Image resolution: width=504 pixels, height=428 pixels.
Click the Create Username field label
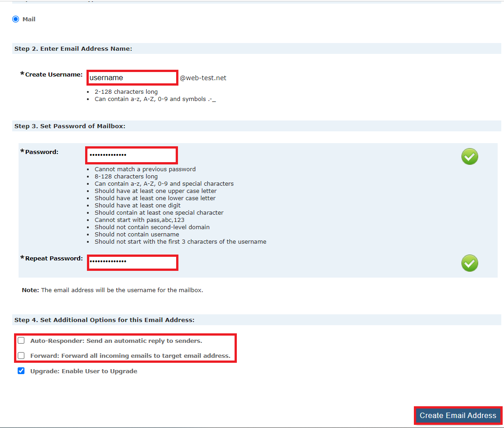point(52,74)
